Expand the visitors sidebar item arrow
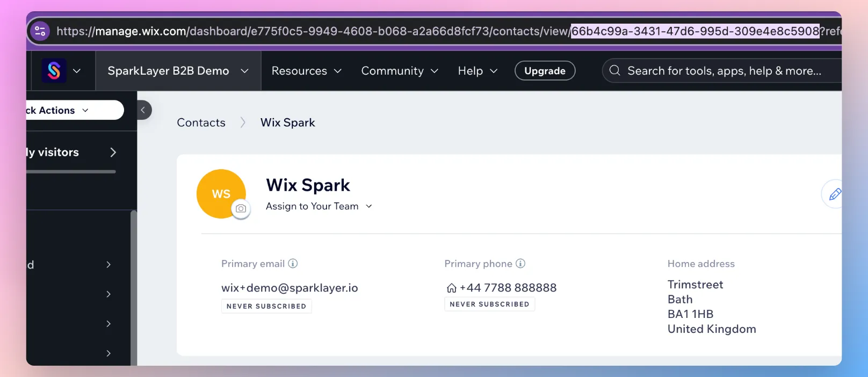 pos(113,153)
